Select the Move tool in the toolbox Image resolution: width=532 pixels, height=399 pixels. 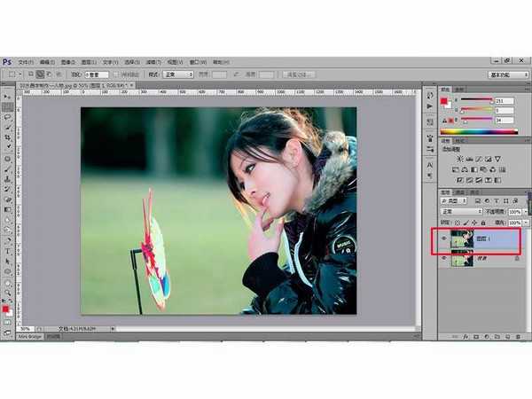pos(8,96)
